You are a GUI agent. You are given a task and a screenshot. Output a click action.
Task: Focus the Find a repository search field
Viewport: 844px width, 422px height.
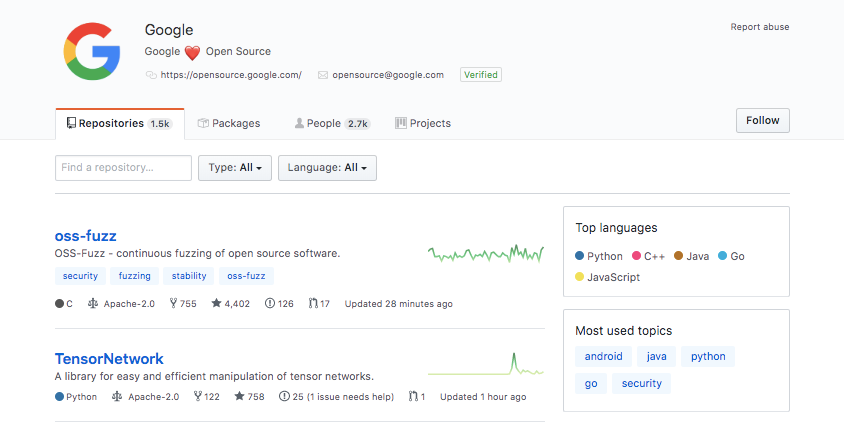click(x=123, y=168)
